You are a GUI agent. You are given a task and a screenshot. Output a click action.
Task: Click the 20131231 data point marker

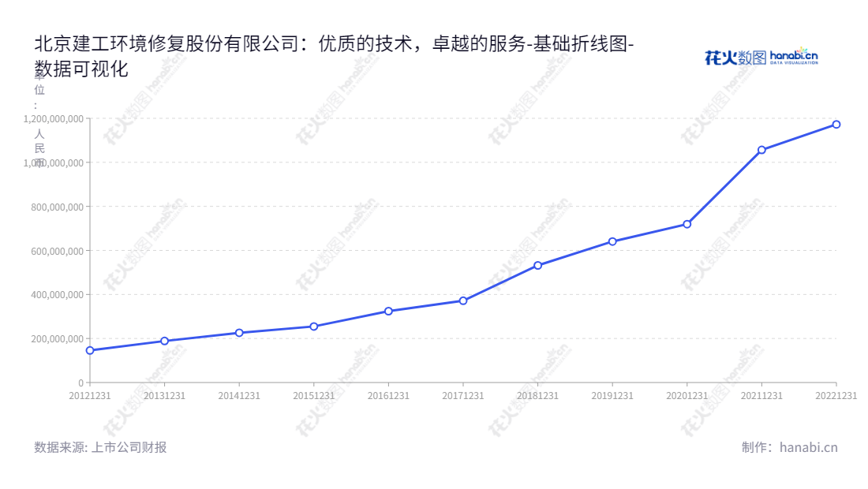point(164,341)
